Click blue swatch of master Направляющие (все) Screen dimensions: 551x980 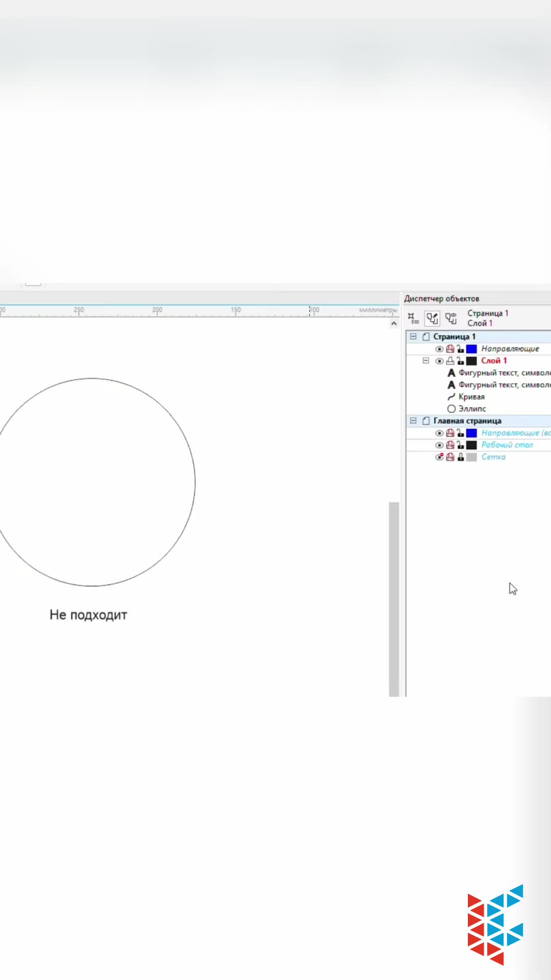pyautogui.click(x=471, y=433)
